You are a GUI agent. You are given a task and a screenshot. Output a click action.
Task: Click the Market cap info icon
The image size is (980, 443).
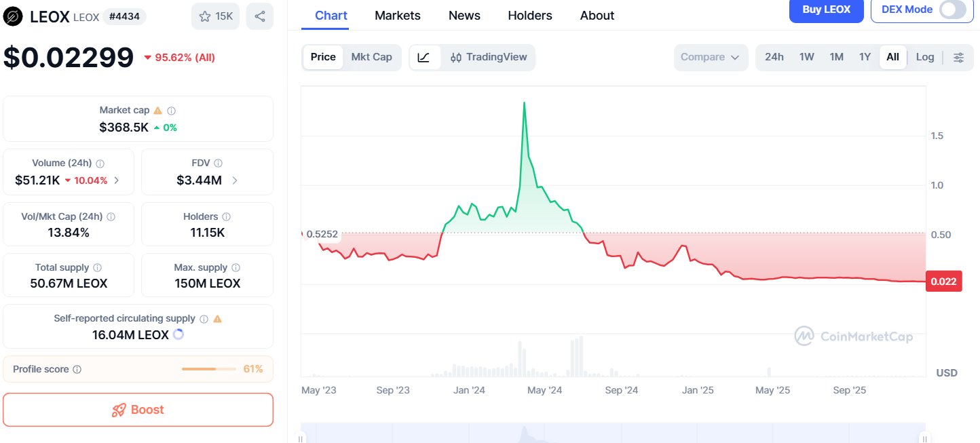172,111
